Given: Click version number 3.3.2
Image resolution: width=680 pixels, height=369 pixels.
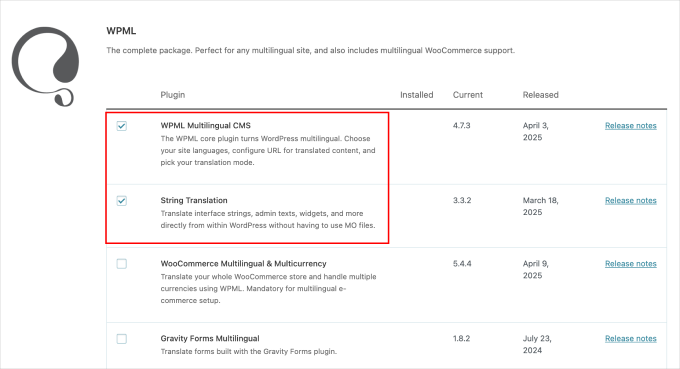Looking at the screenshot, I should tap(462, 200).
